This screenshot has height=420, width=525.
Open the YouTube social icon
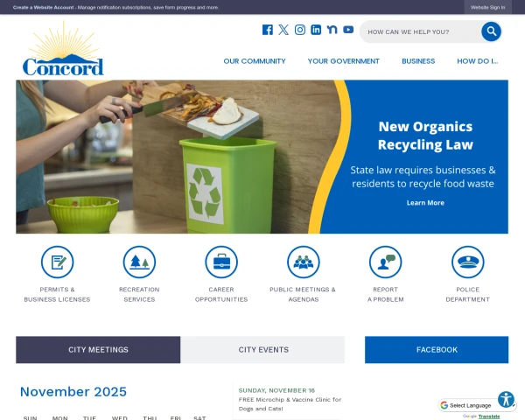pyautogui.click(x=348, y=30)
